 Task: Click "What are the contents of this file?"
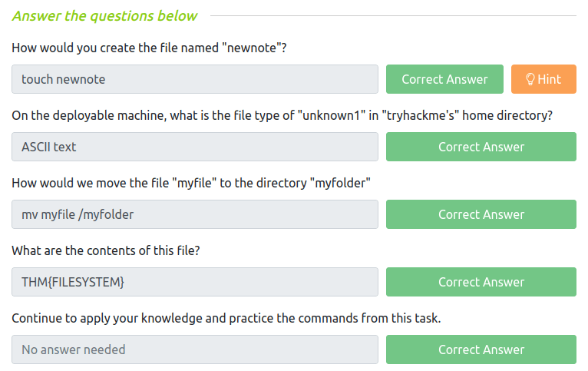pos(106,250)
